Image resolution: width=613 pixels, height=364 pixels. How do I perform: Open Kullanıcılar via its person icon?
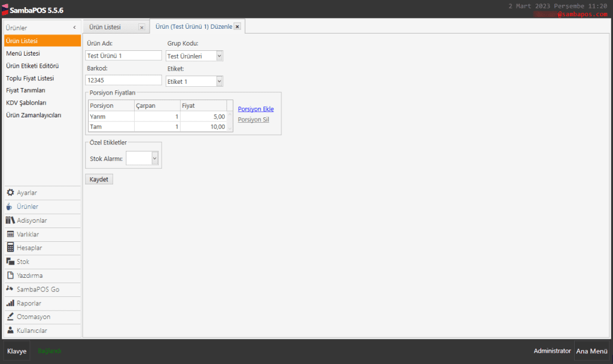coord(10,330)
